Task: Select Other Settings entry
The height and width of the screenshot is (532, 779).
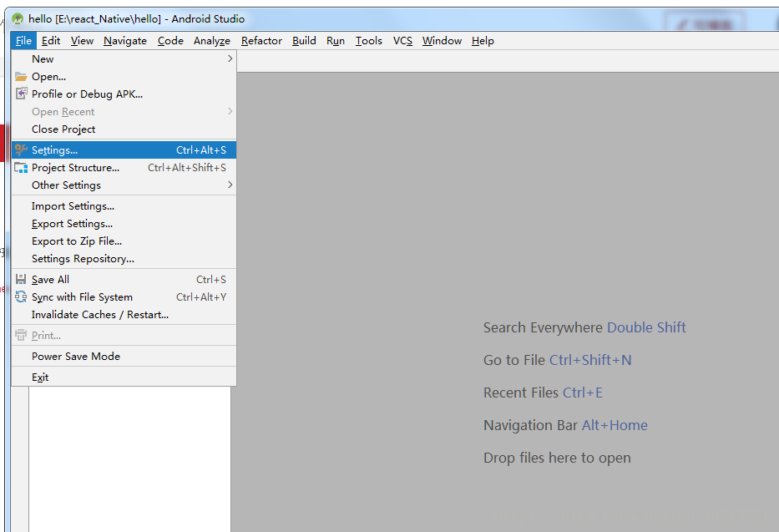Action: 124,185
